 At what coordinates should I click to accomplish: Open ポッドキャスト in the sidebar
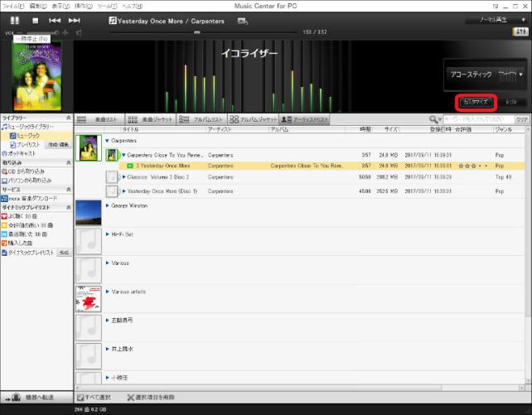[19, 153]
